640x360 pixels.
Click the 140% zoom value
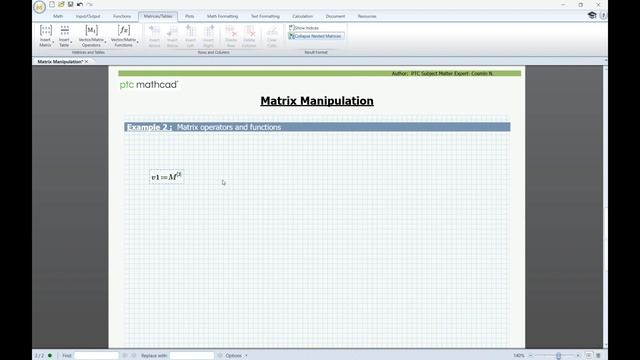click(519, 356)
